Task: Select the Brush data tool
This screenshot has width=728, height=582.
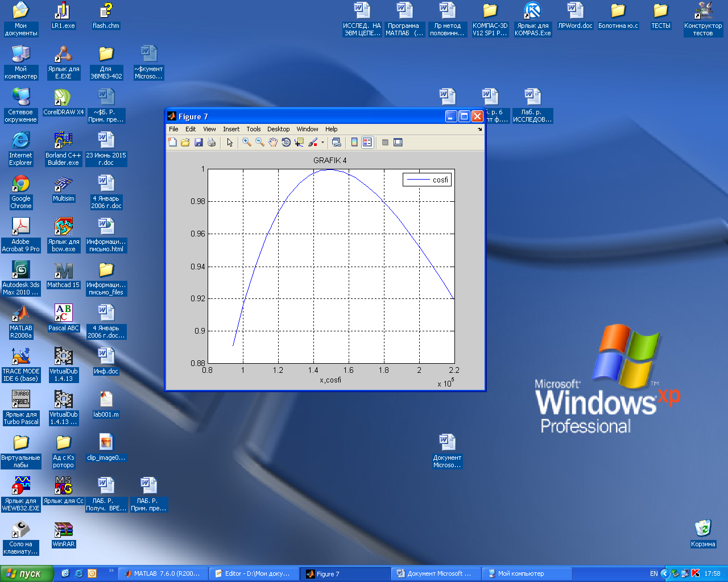Action: [313, 142]
